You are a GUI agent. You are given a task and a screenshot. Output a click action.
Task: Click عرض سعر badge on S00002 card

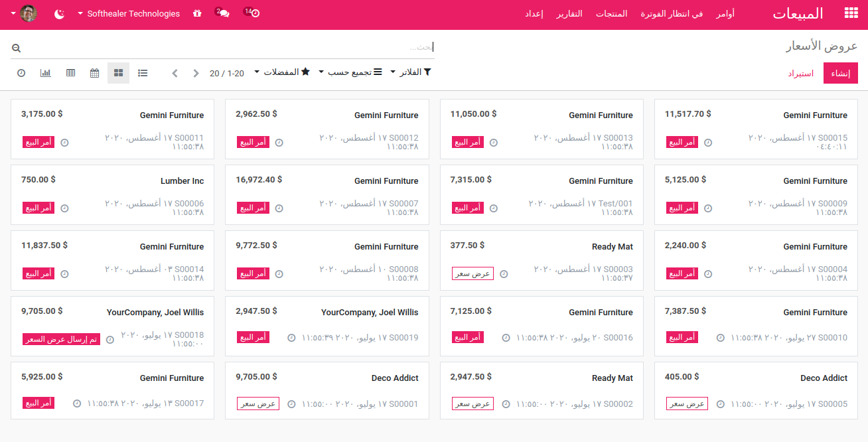pyautogui.click(x=473, y=404)
